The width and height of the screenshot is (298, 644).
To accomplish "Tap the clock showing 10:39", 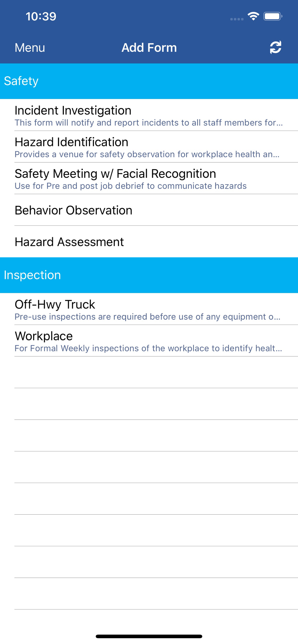I will pos(41,16).
